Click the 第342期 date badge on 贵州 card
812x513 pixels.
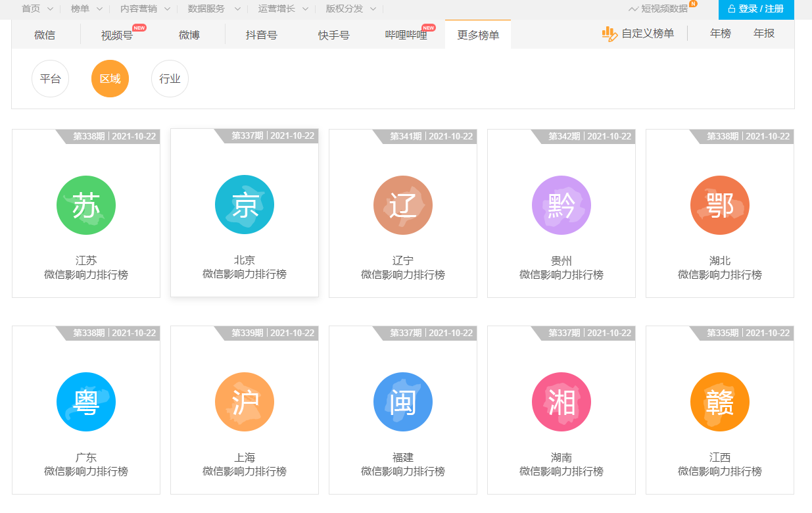(583, 137)
